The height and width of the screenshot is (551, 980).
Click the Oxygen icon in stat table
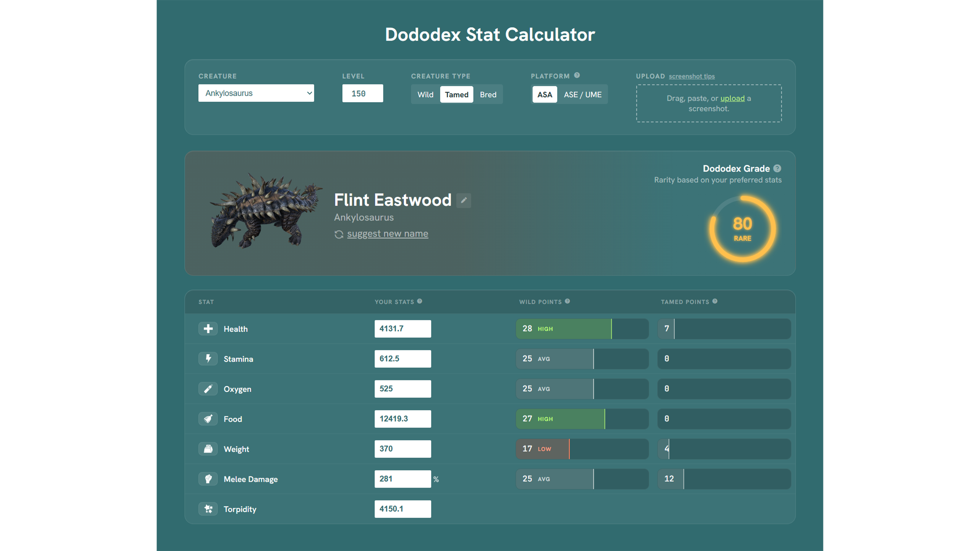pos(208,389)
